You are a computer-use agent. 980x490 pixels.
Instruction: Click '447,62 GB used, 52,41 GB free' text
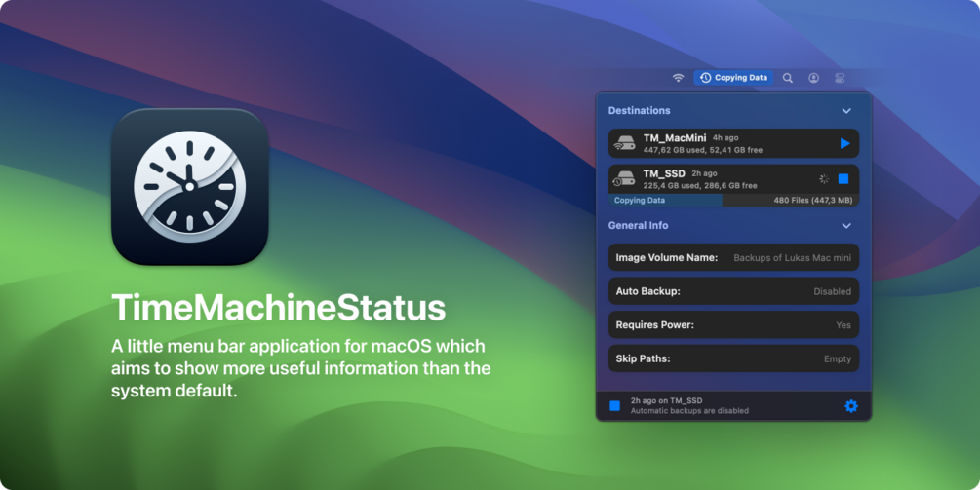[702, 150]
